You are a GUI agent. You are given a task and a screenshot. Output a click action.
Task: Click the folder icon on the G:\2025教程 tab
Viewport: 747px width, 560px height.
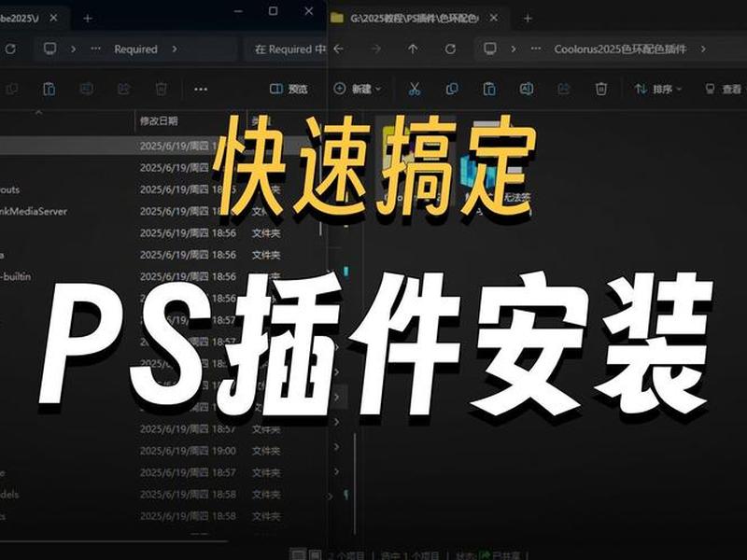pyautogui.click(x=337, y=18)
